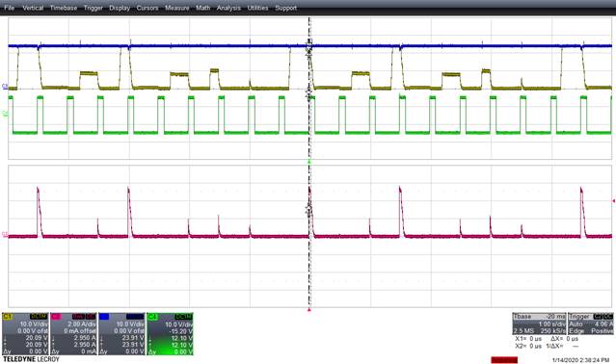Open the Support menu
The height and width of the screenshot is (364, 616).
285,8
